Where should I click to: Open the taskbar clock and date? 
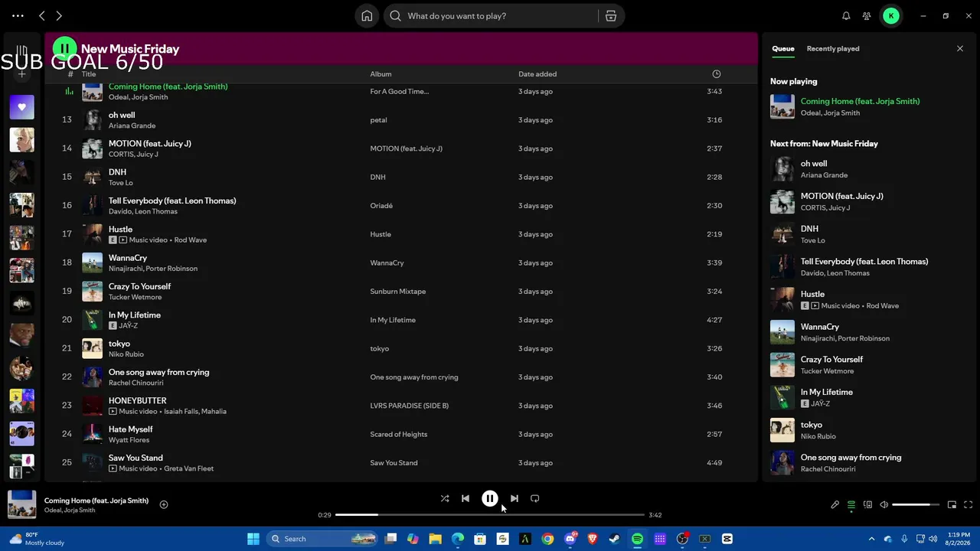coord(959,539)
